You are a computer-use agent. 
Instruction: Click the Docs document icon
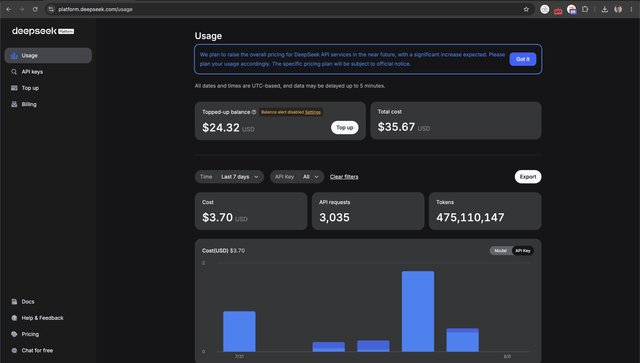click(14, 302)
